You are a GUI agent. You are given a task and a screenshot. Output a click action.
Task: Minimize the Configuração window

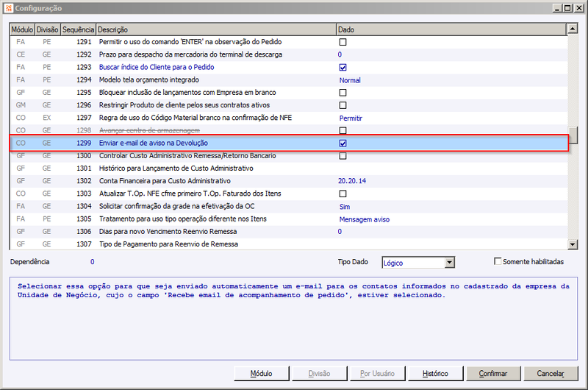(x=558, y=8)
